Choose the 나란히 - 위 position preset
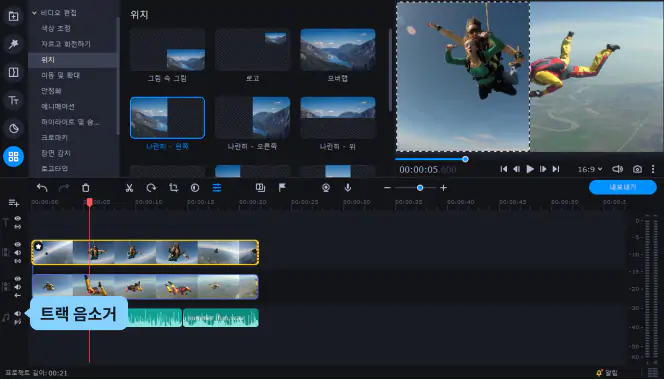 [x=338, y=118]
